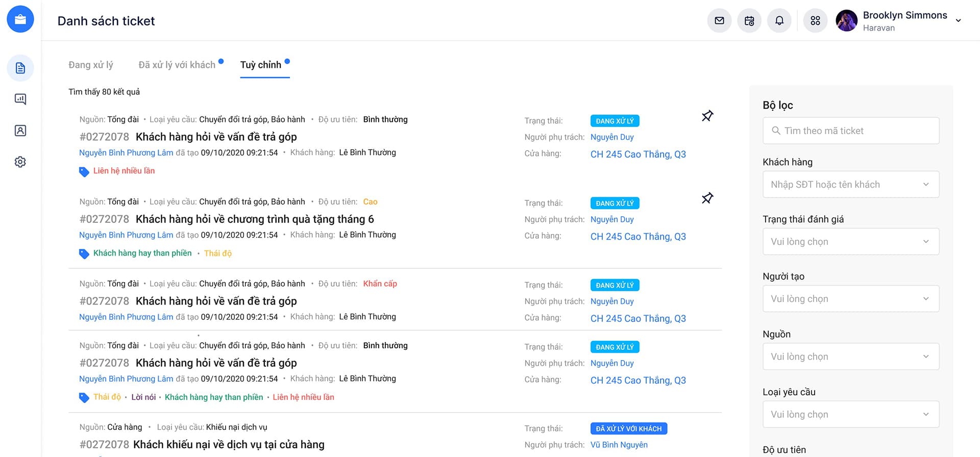
Task: Open ticket Khách hàng hỏi về chương trình quà tặng tháng 6
Action: click(255, 219)
